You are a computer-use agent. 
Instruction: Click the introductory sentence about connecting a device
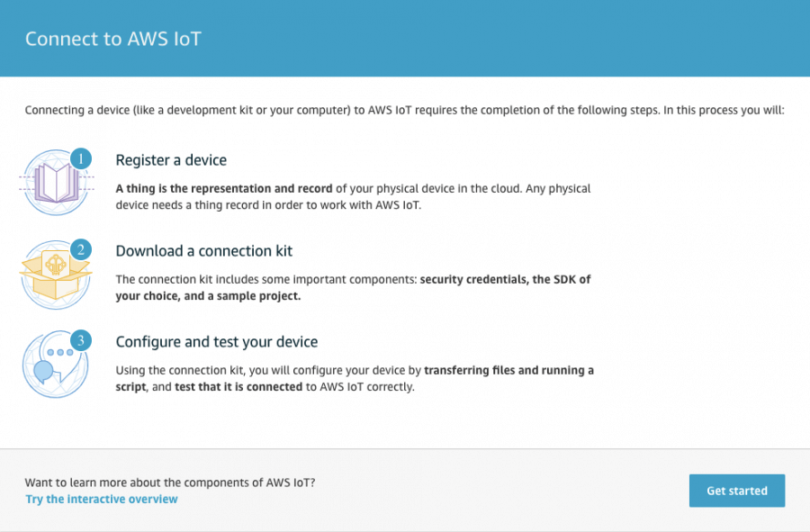tap(404, 110)
